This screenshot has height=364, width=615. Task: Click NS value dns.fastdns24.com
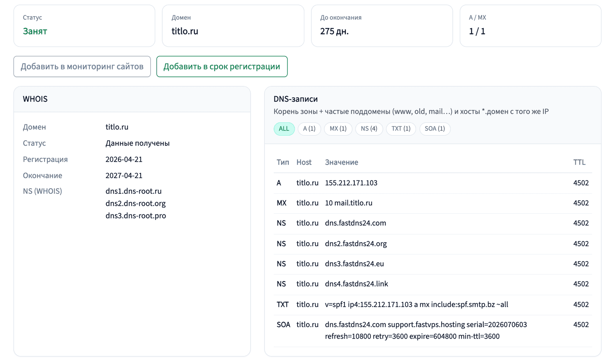click(x=356, y=223)
